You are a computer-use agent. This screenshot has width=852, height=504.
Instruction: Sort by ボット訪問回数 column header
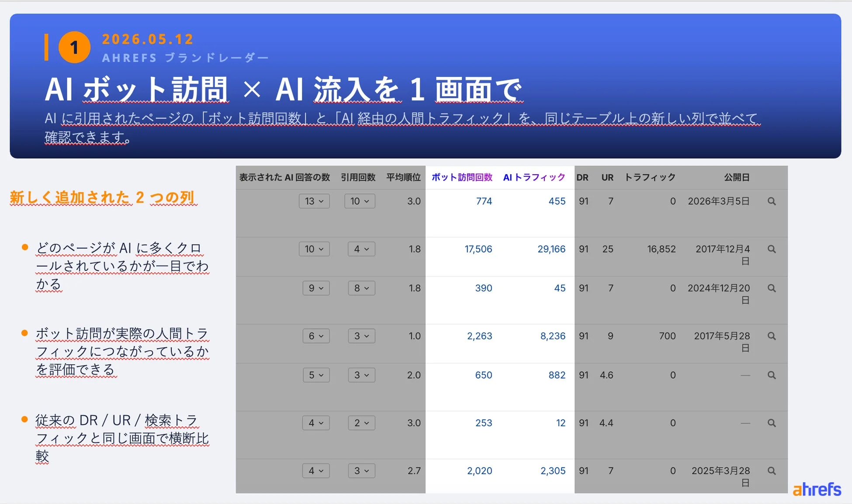point(462,177)
